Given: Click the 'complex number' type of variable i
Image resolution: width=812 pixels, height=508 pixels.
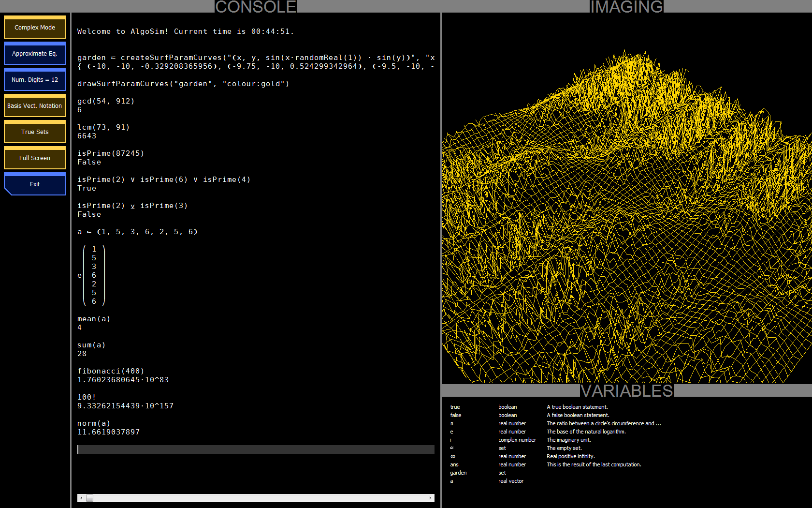Looking at the screenshot, I should 517,440.
